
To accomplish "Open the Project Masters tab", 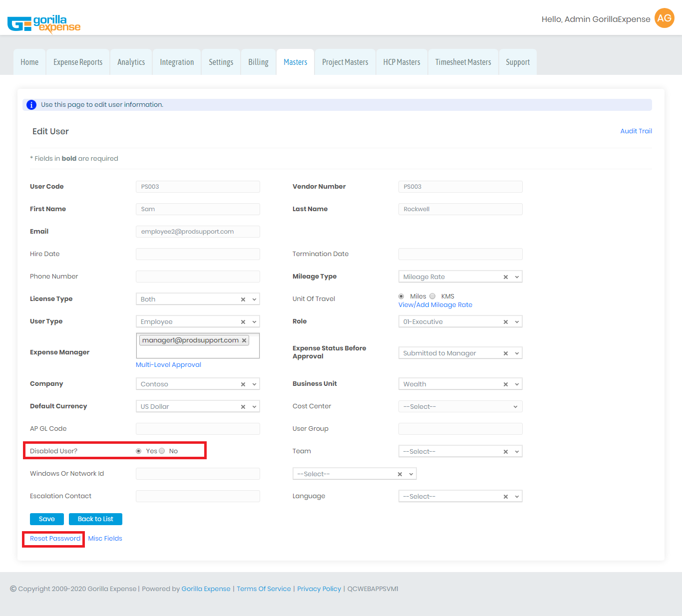I will pos(345,62).
